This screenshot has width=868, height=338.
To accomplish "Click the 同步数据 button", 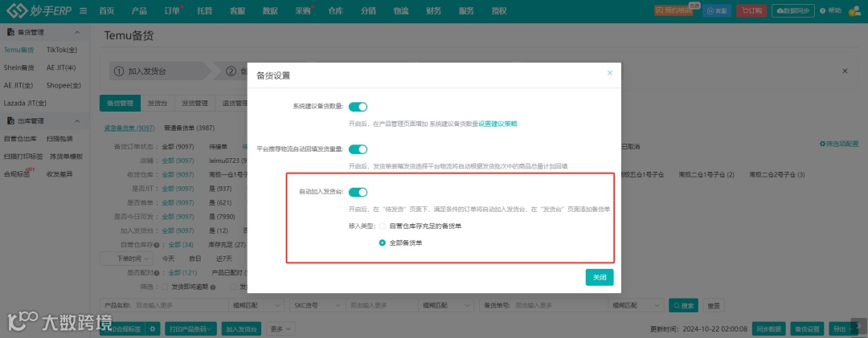I will [x=769, y=328].
